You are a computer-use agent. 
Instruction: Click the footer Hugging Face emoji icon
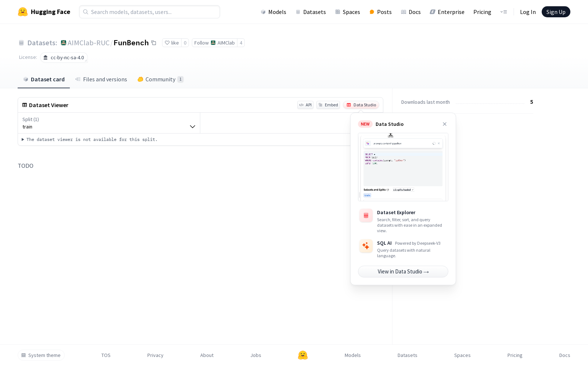coord(303,355)
